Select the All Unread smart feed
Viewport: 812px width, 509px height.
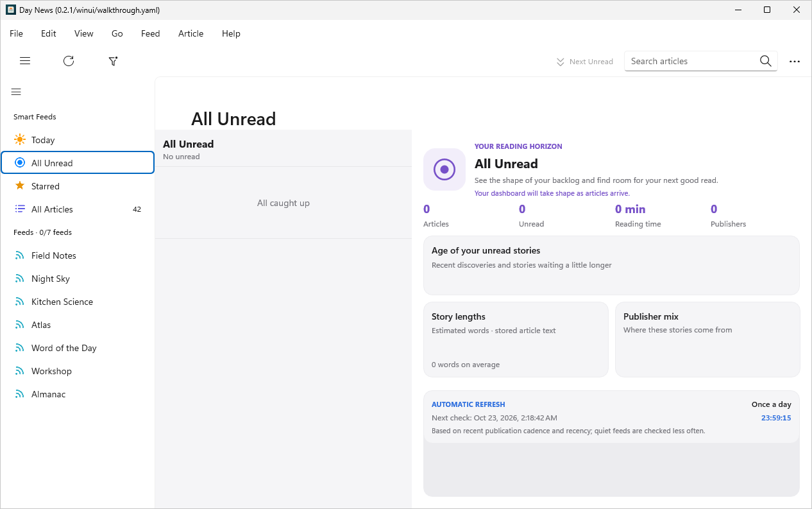[78, 163]
